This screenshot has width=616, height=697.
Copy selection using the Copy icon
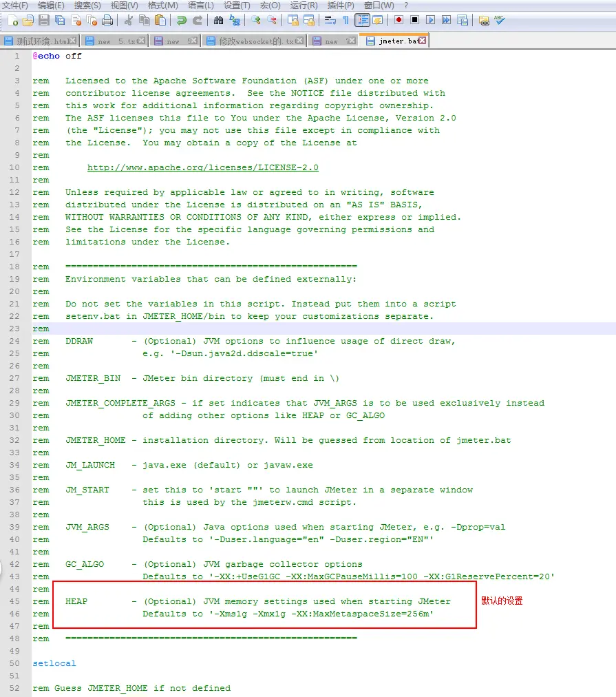pos(145,21)
